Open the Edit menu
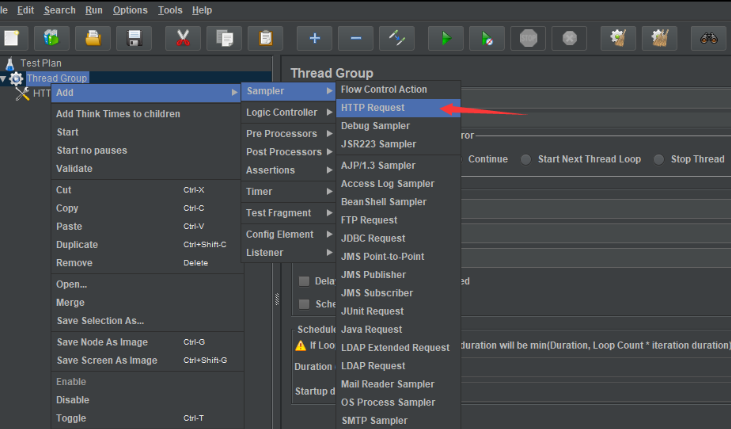Viewport: 731px width, 429px height. point(26,10)
